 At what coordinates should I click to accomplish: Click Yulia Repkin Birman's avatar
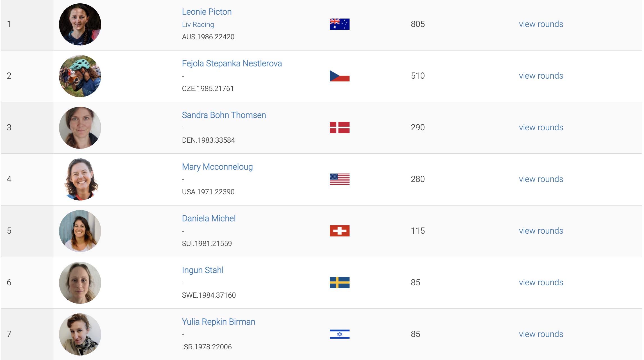coord(80,334)
